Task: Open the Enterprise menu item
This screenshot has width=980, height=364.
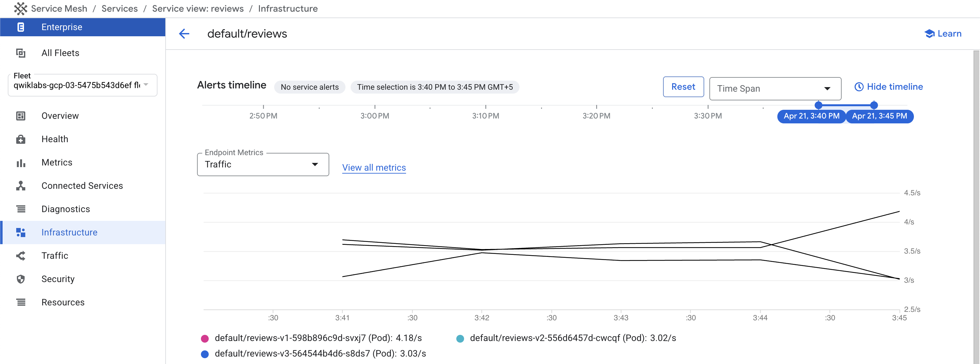Action: [83, 27]
